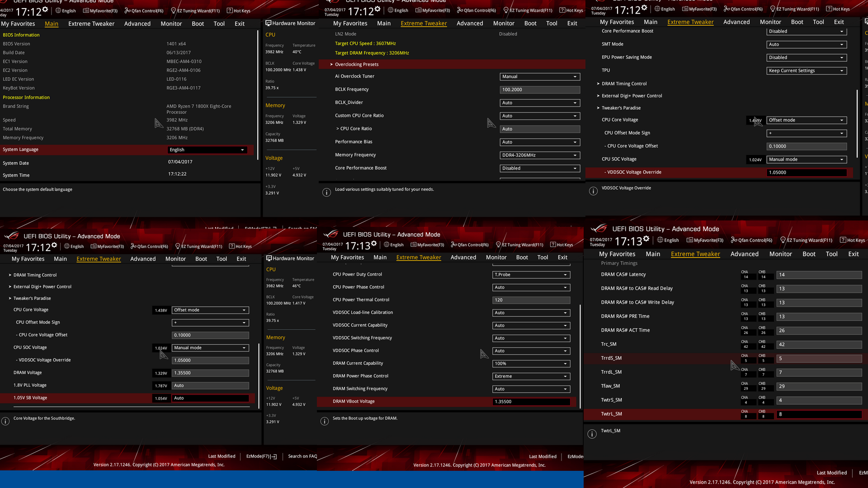Click the ROG logo on DRAM Voltage screen
The width and height of the screenshot is (868, 488).
12,236
